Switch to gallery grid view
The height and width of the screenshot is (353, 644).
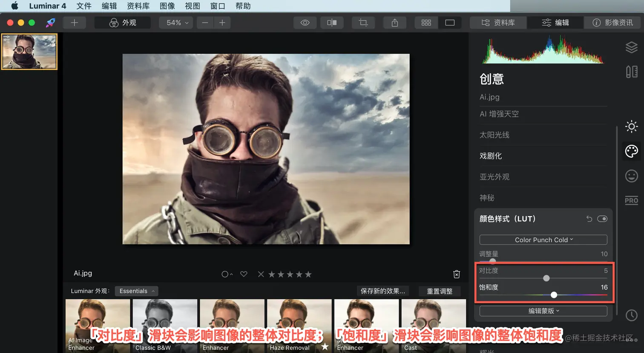(x=426, y=23)
